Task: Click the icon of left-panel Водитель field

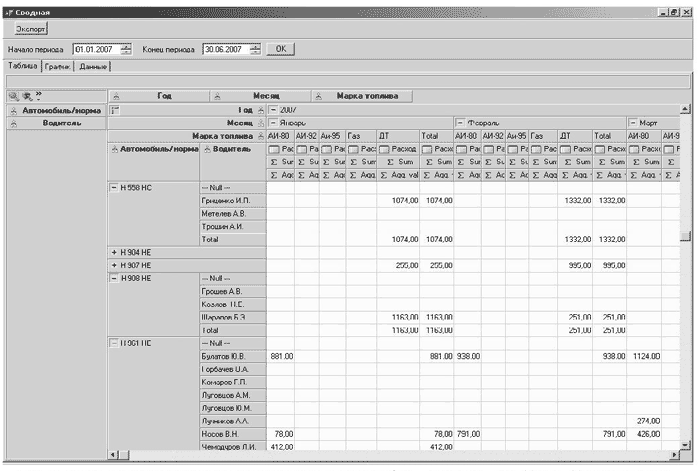Action: [14, 123]
